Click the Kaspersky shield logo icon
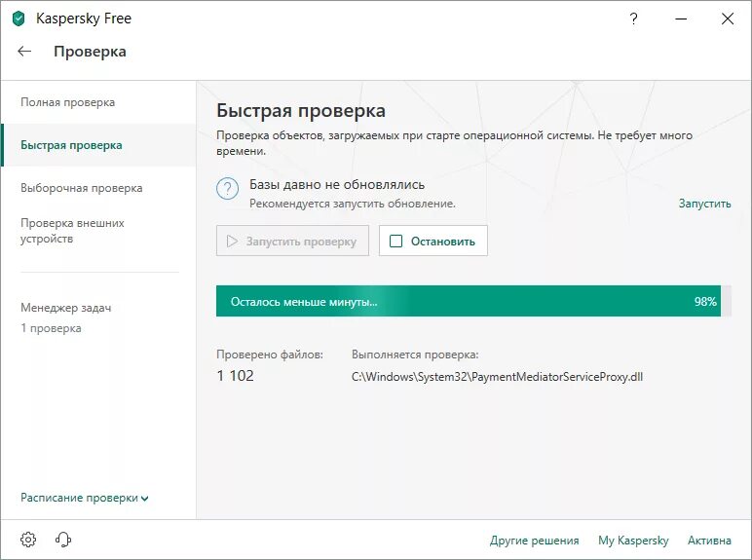The width and height of the screenshot is (752, 560). [19, 19]
